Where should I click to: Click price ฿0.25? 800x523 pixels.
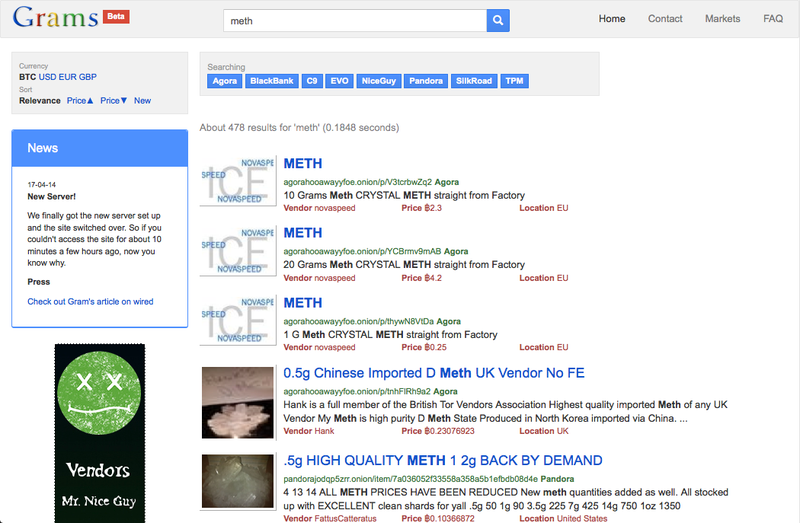(x=435, y=347)
